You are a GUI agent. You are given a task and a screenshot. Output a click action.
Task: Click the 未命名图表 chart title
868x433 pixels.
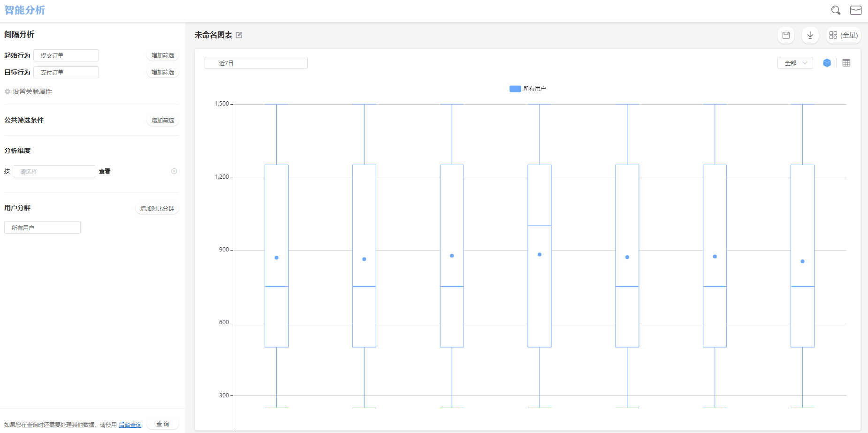pyautogui.click(x=213, y=35)
